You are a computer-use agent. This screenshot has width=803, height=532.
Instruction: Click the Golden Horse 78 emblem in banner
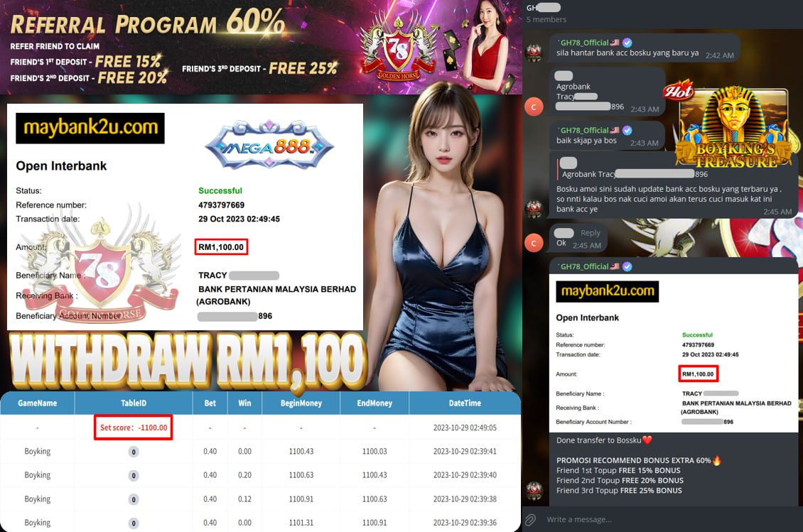[398, 51]
